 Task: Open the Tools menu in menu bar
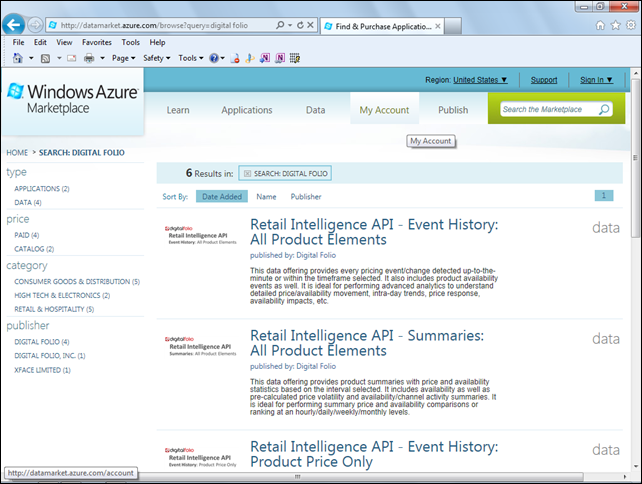click(x=131, y=42)
